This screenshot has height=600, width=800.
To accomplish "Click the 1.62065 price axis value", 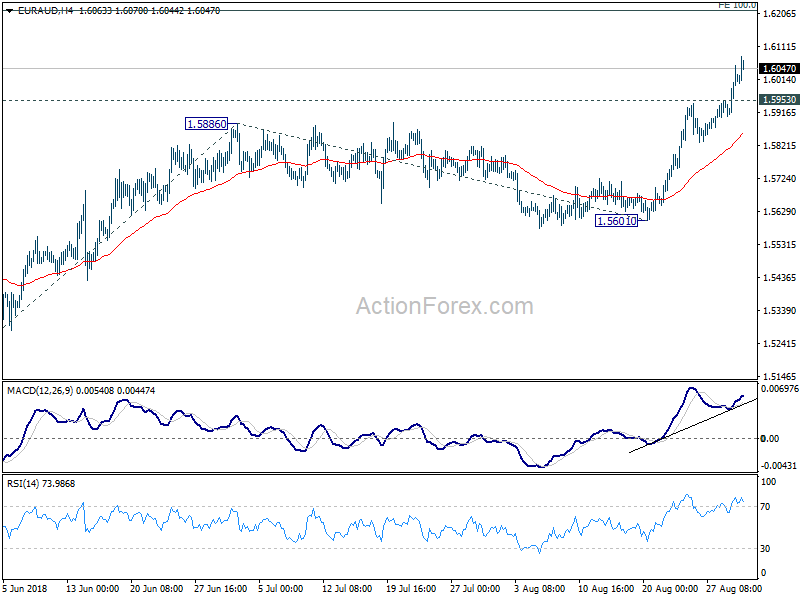I will [779, 14].
